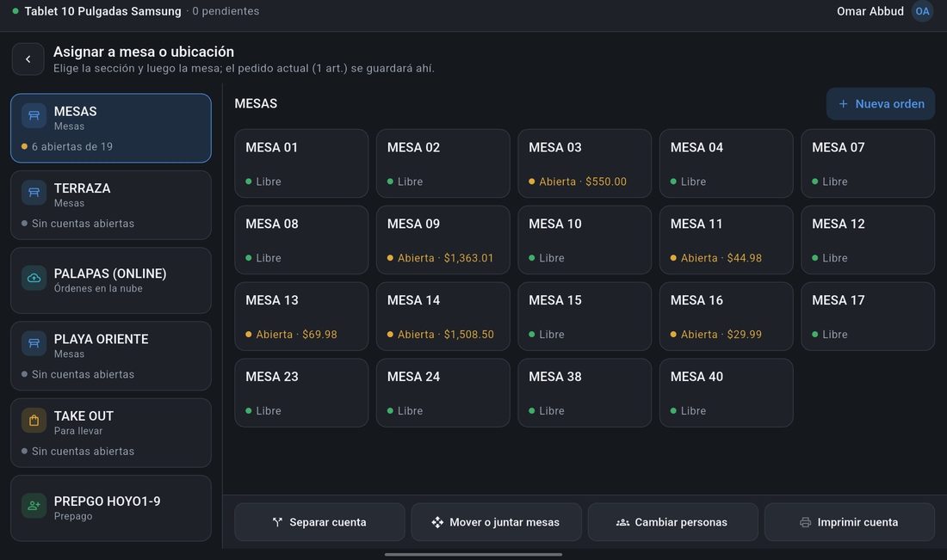Print with Imprimir cuenta
This screenshot has width=947, height=560.
[850, 522]
